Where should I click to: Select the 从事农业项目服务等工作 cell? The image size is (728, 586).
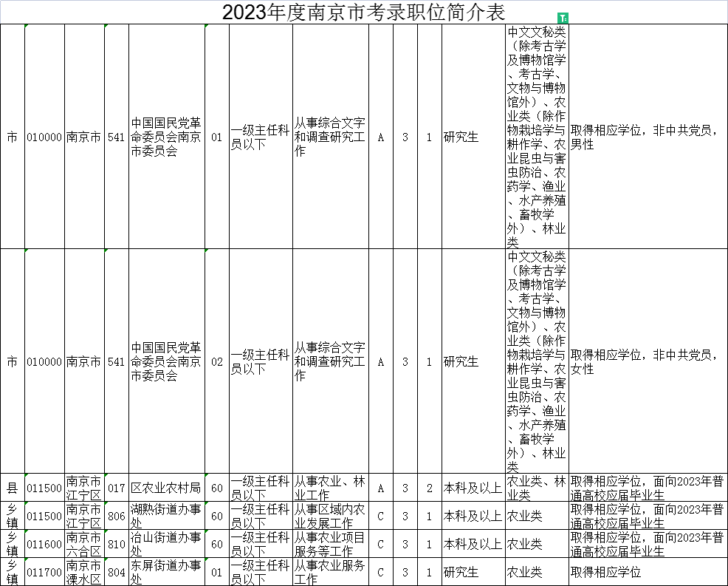330,544
